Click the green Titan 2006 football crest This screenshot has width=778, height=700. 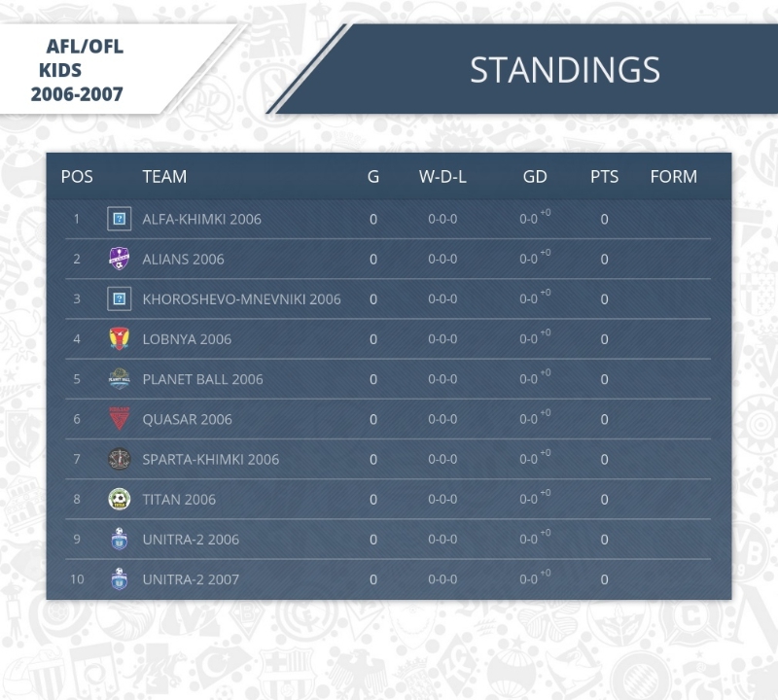119,499
